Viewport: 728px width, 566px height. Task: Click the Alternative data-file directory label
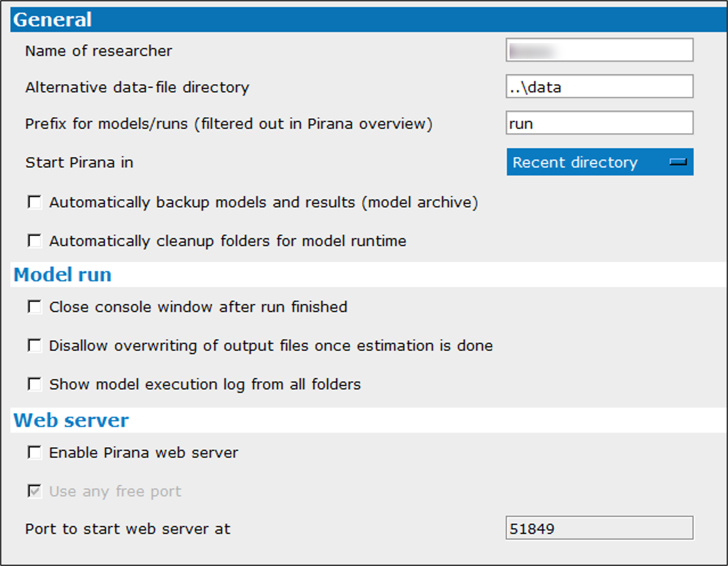[x=137, y=88]
